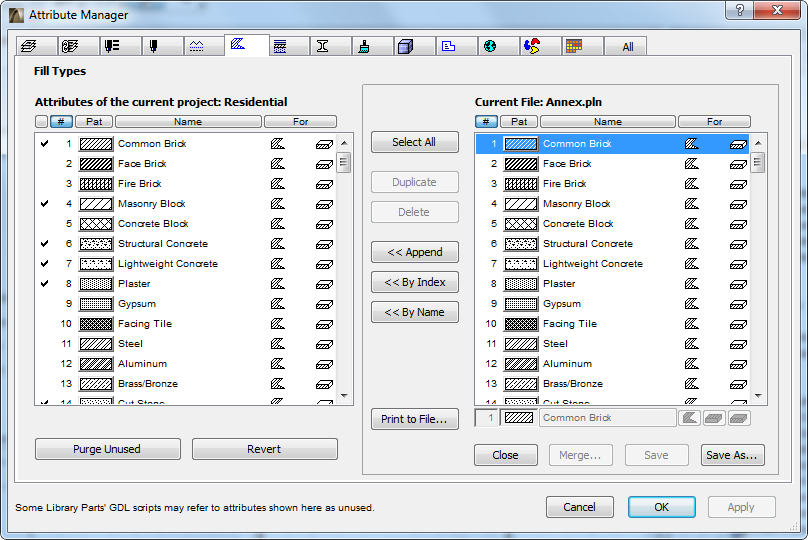The image size is (808, 540).
Task: Switch to the Layers attribute tab
Action: pyautogui.click(x=36, y=46)
